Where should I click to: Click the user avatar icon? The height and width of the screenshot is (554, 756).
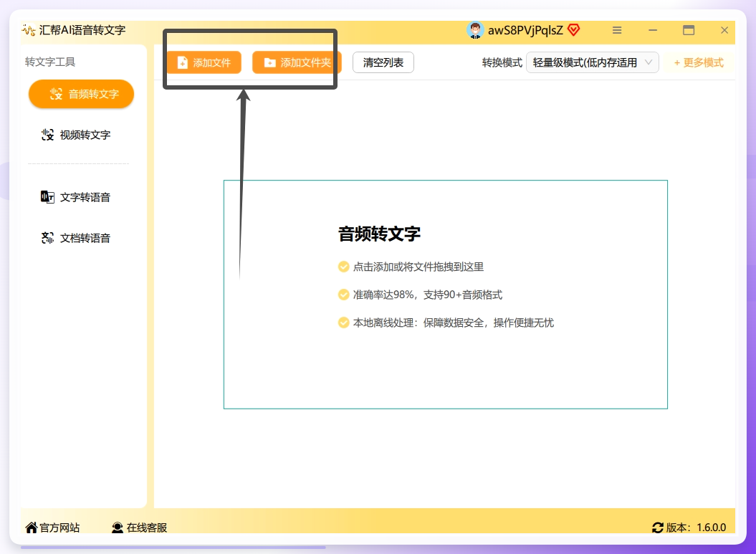475,30
